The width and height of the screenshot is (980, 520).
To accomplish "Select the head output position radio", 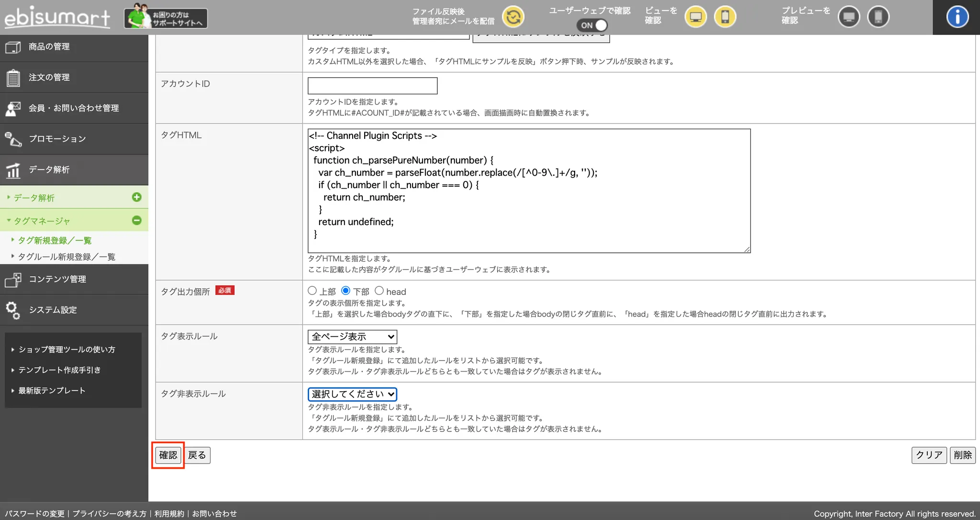I will (x=379, y=291).
